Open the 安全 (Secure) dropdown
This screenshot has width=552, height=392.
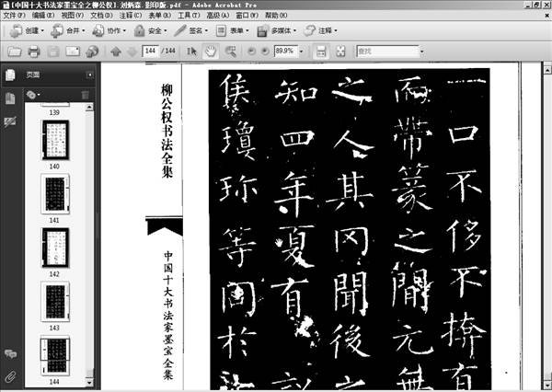[150, 31]
